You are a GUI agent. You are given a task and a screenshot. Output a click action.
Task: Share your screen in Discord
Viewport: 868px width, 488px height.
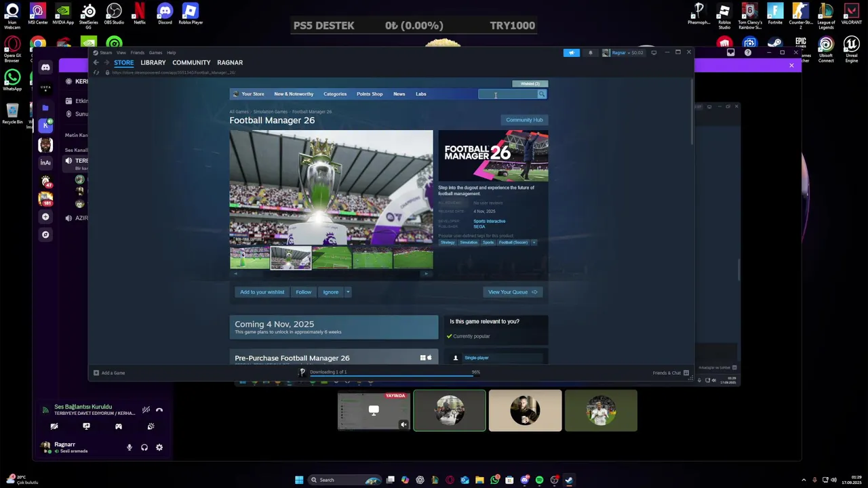coord(86,426)
